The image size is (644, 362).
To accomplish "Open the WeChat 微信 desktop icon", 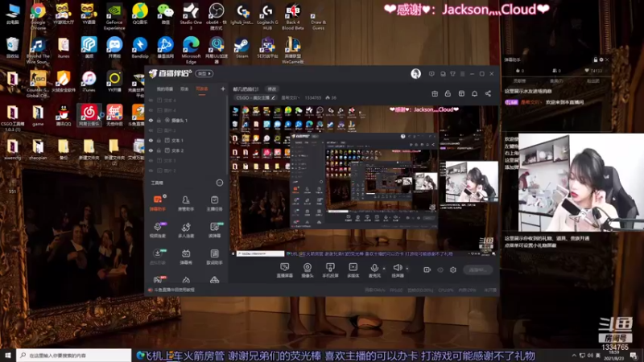I will point(166,14).
